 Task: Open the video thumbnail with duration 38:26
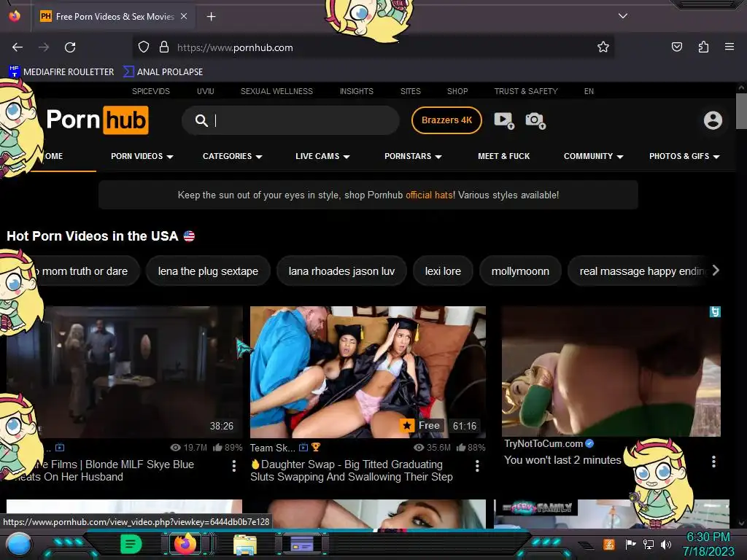tap(124, 372)
